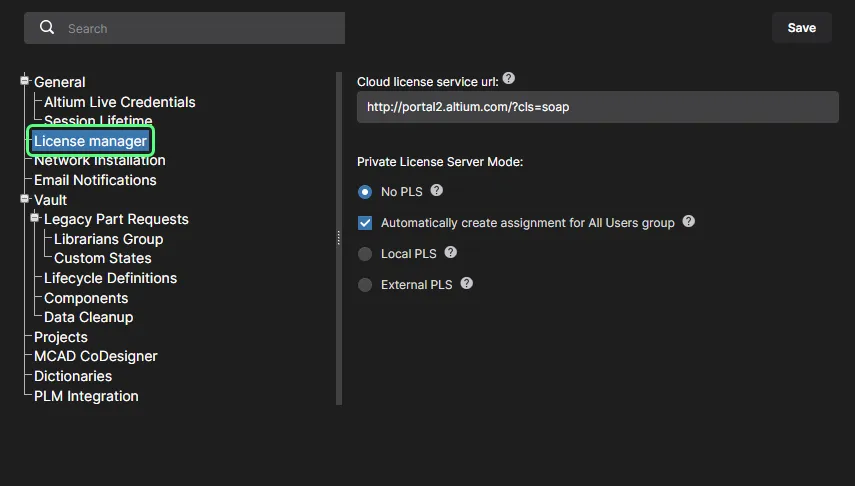Viewport: 855px width, 486px height.
Task: Click the search magnifier icon
Action: coord(47,28)
